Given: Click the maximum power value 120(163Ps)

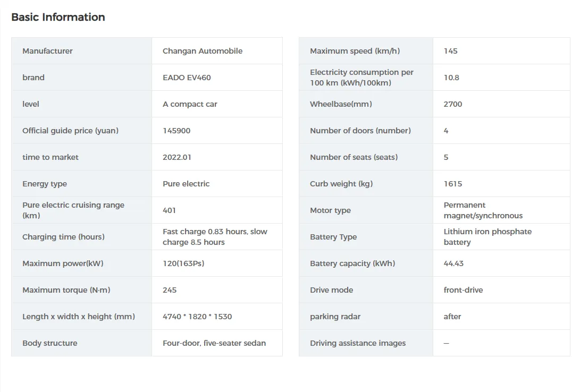Looking at the screenshot, I should click(183, 263).
